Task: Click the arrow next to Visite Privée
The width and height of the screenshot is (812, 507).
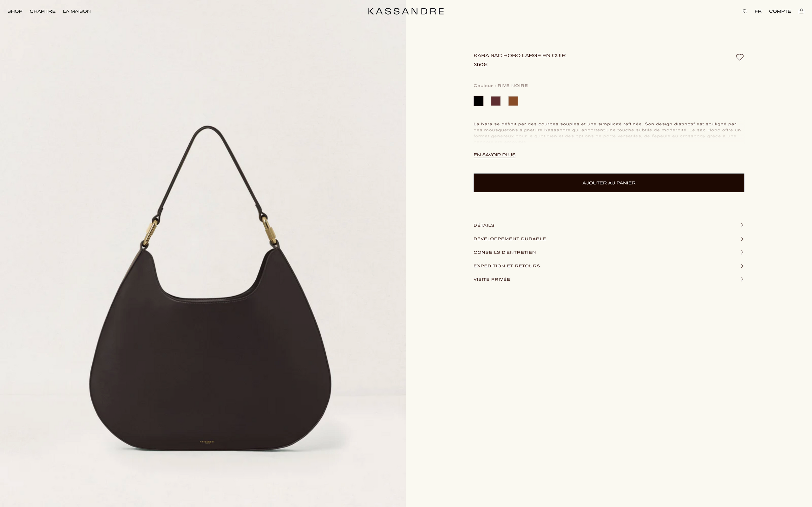Action: pos(742,279)
